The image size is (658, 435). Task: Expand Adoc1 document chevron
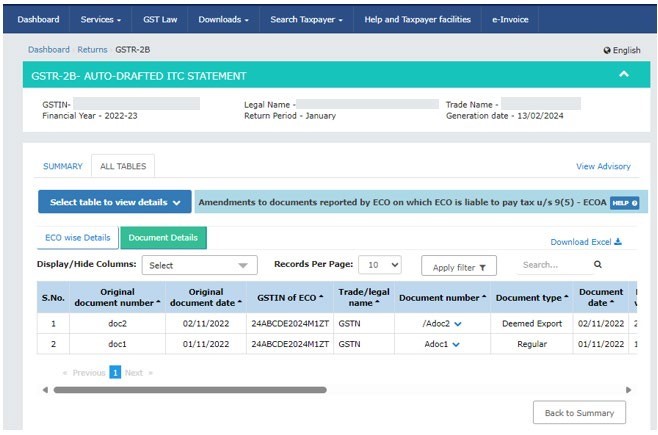coord(456,344)
